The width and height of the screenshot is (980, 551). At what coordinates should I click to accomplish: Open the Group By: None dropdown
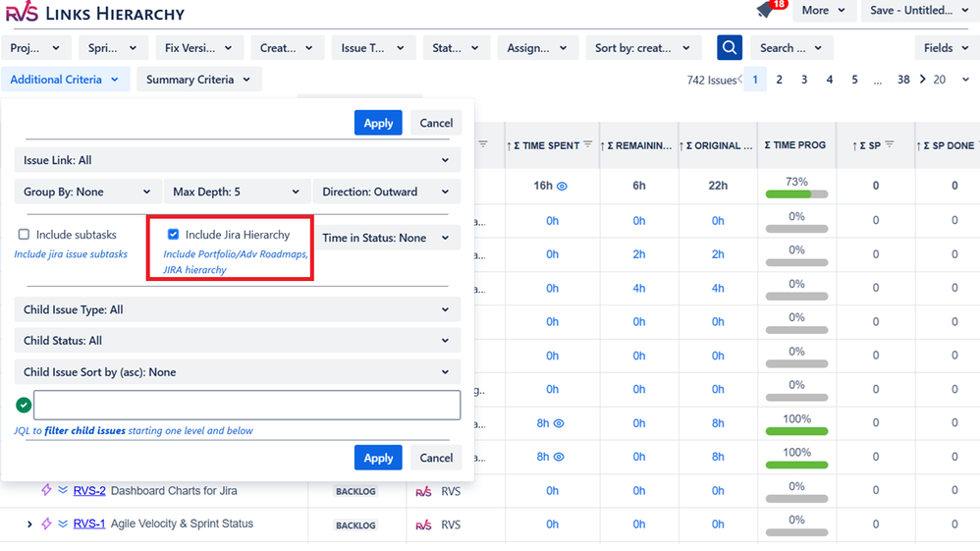[x=87, y=192]
